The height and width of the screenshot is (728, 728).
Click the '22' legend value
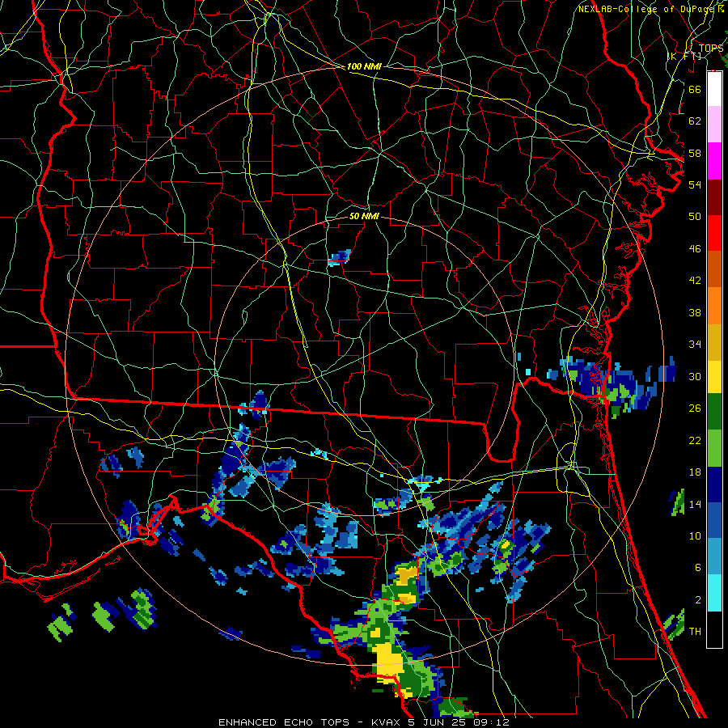tap(695, 441)
